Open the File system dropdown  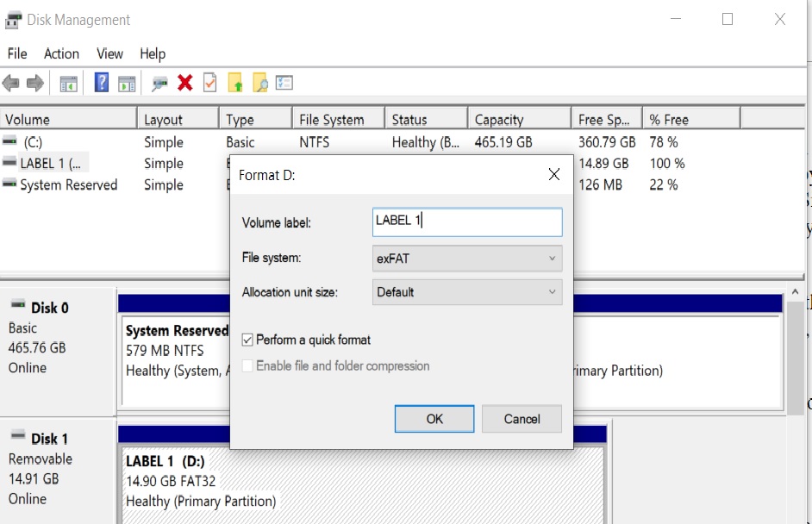[x=467, y=258]
